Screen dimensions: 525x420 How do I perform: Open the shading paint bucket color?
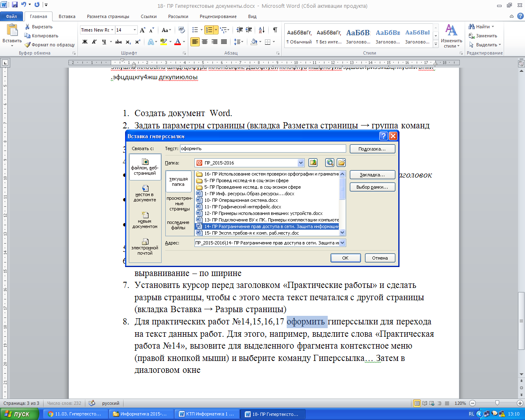click(x=254, y=42)
